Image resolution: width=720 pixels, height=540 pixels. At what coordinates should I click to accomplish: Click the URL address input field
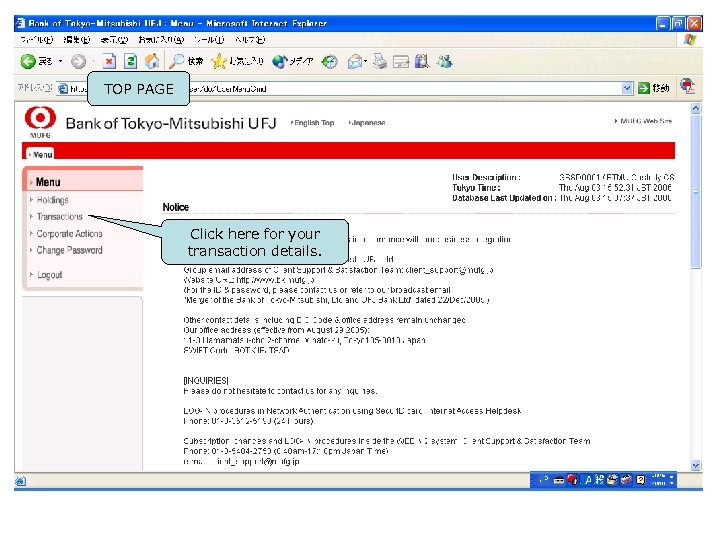344,88
